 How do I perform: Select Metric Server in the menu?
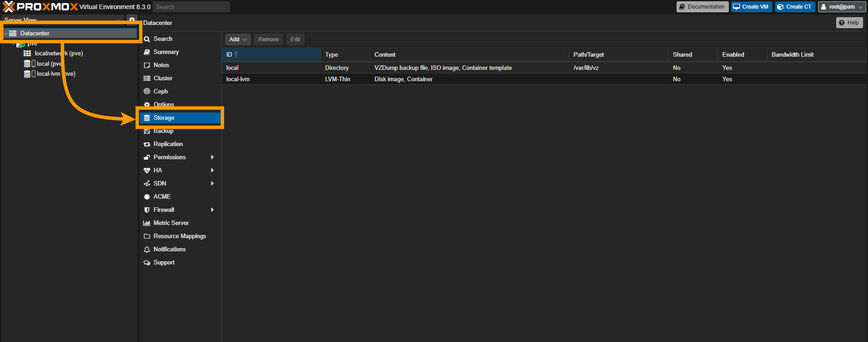coord(180,223)
